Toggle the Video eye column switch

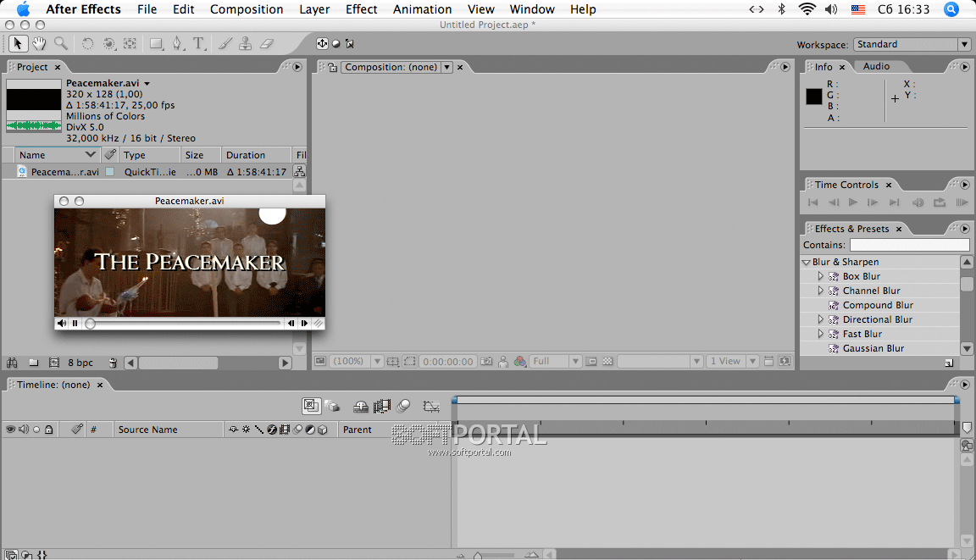(x=10, y=430)
